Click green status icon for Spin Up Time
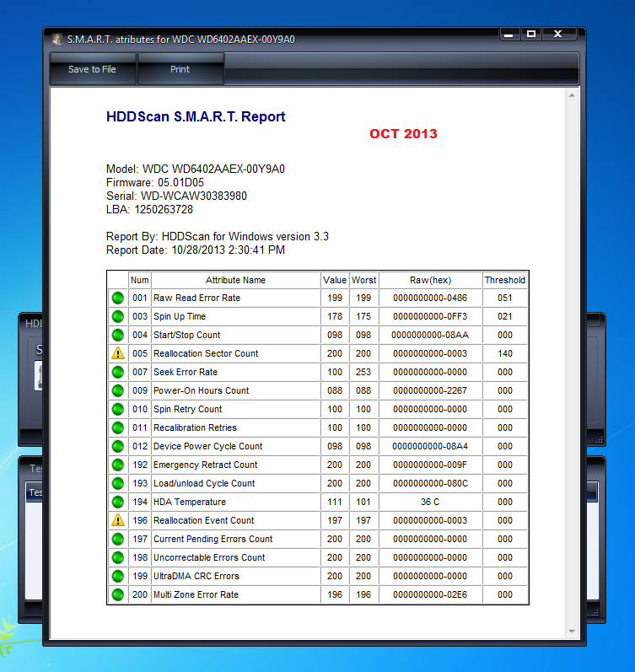This screenshot has width=635, height=672. (118, 316)
